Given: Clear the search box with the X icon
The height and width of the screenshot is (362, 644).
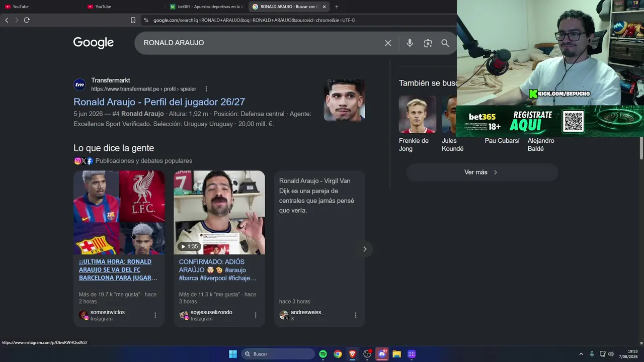Looking at the screenshot, I should (388, 43).
